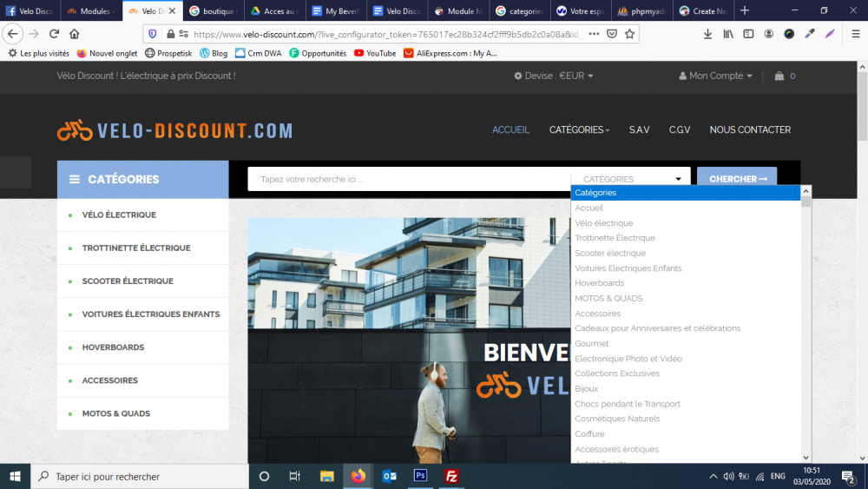
Task: Show hidden system tray icons chevron
Action: 713,476
